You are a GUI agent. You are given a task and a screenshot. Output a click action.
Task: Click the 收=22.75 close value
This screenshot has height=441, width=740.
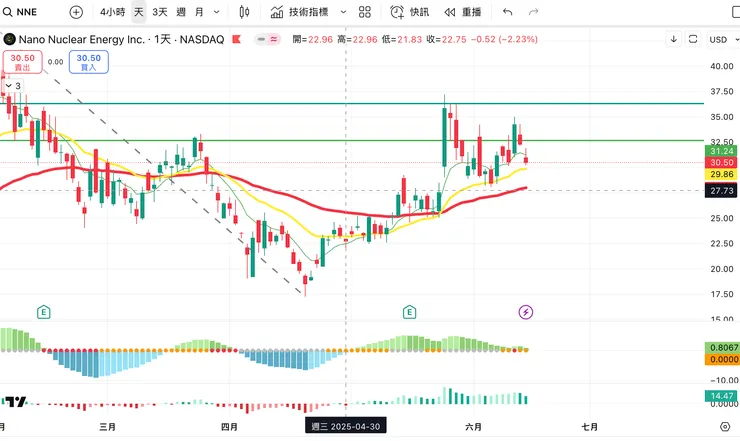(x=446, y=39)
